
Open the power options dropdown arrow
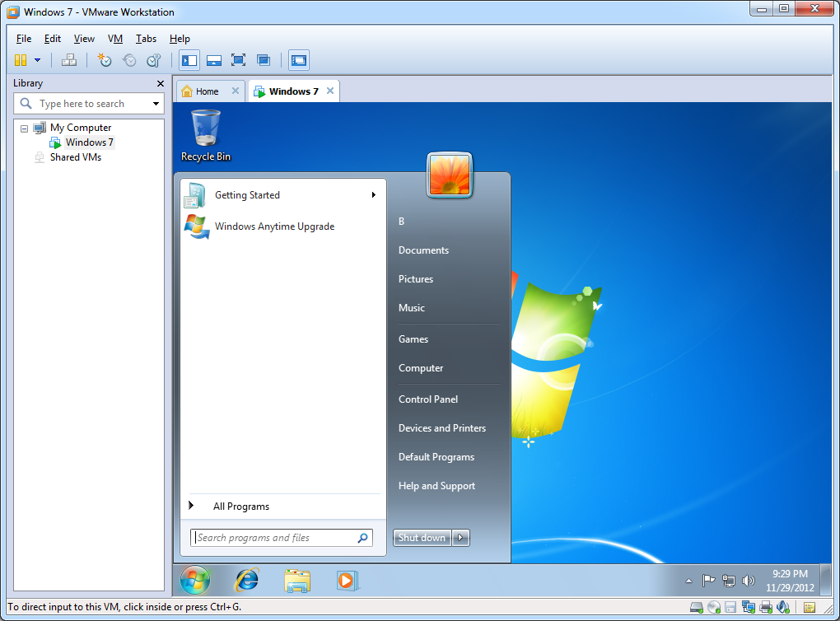click(x=37, y=60)
